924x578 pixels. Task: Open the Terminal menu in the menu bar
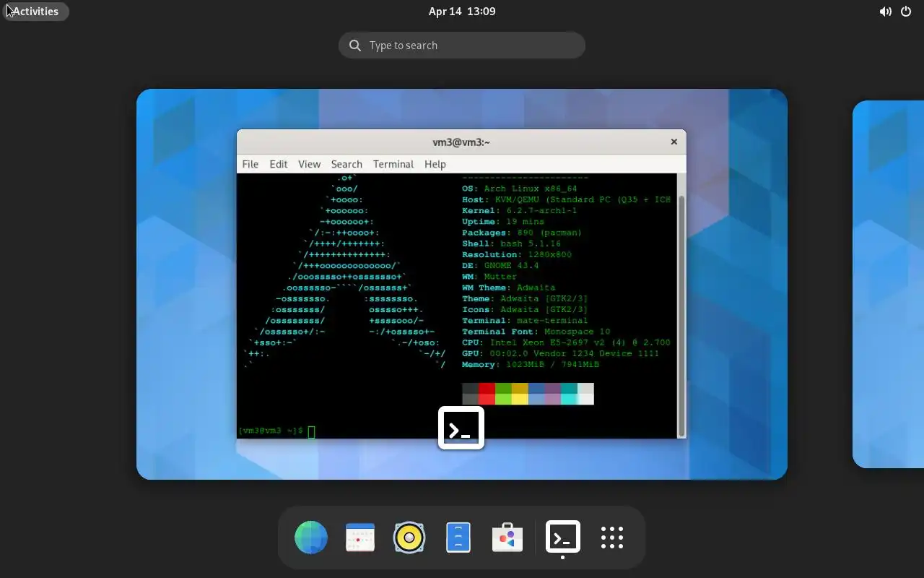393,164
